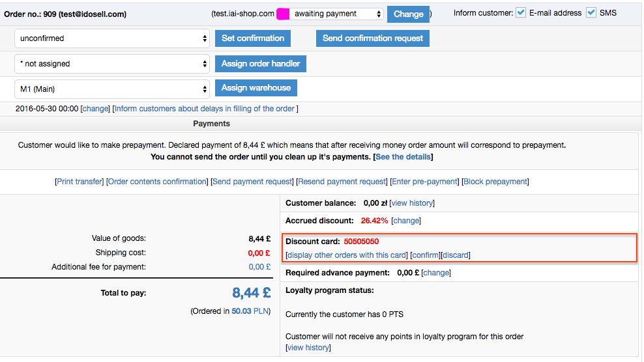Click the Print transfer link

click(80, 182)
